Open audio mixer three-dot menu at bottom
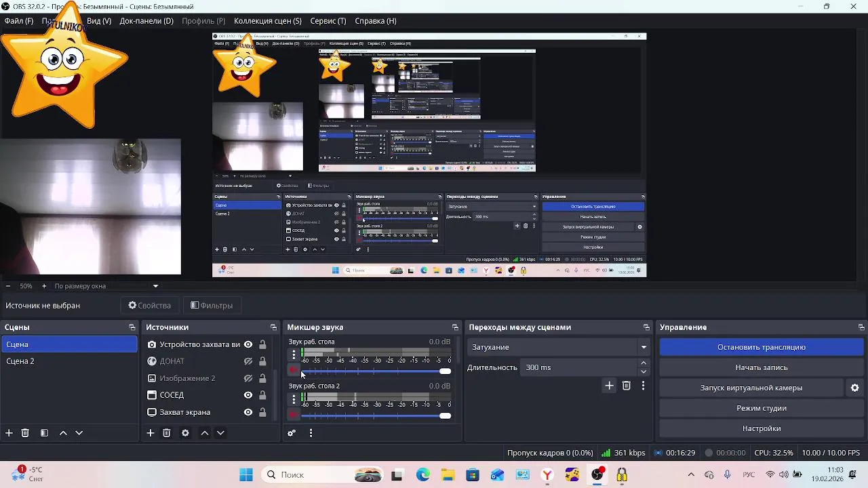The width and height of the screenshot is (868, 488). click(x=311, y=433)
